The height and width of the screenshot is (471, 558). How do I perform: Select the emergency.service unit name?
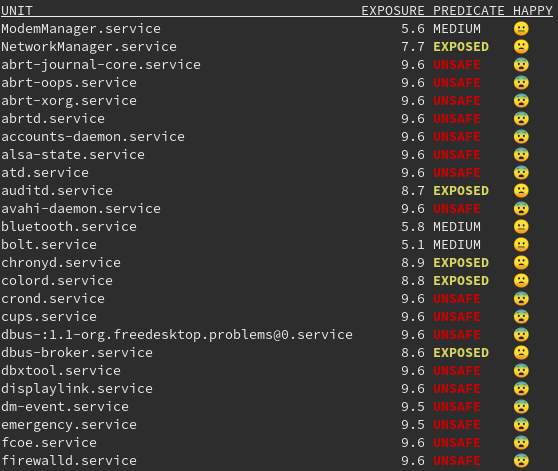(69, 425)
